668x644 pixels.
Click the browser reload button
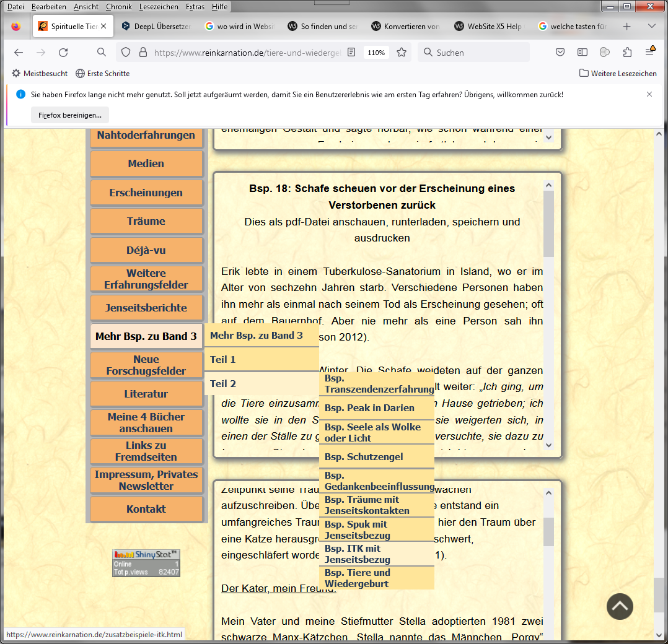pos(63,53)
